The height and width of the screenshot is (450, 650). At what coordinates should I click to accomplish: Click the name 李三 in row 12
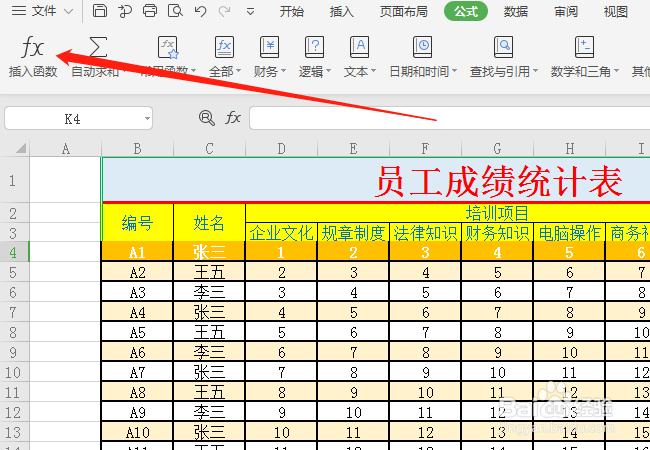coord(209,412)
